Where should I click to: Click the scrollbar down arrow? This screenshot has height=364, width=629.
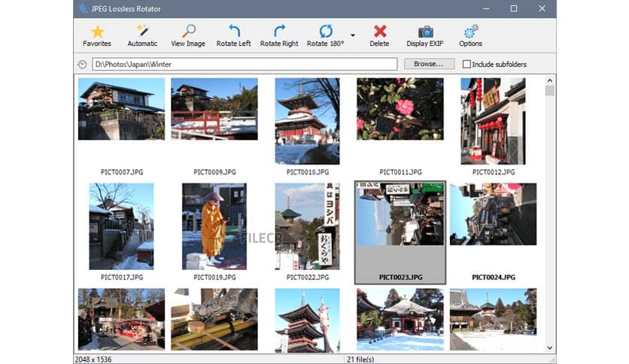pyautogui.click(x=549, y=347)
